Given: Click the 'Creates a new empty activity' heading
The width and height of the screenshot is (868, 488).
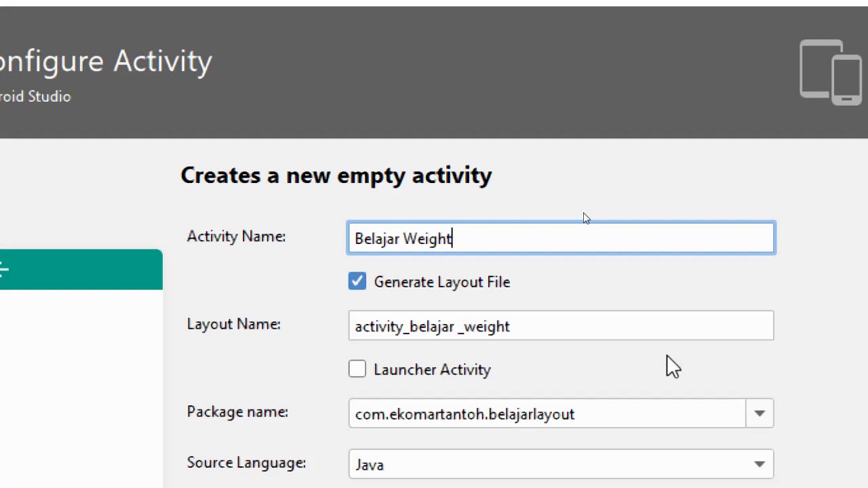Looking at the screenshot, I should click(x=336, y=176).
